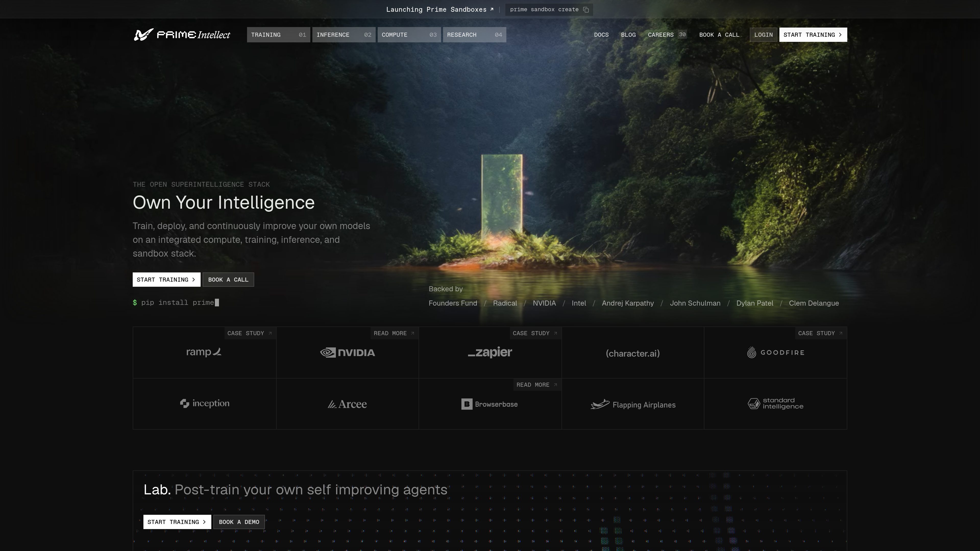Click Read More on the NVIDIA card
The width and height of the screenshot is (980, 551).
click(394, 333)
